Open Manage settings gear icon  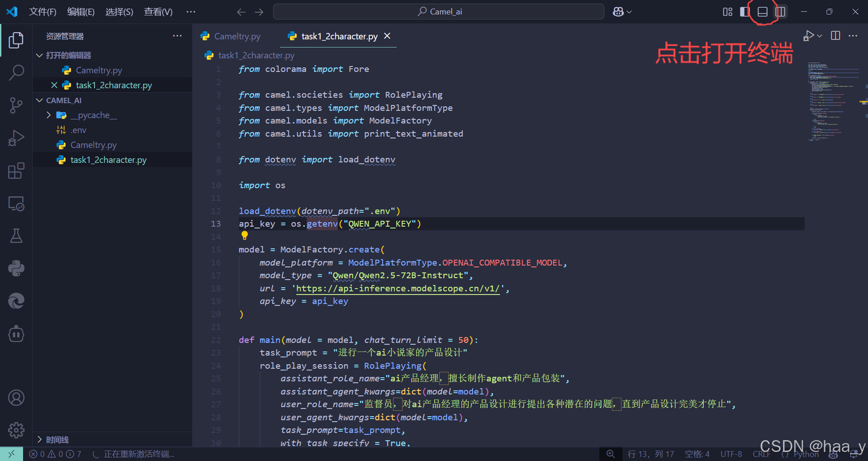point(16,430)
